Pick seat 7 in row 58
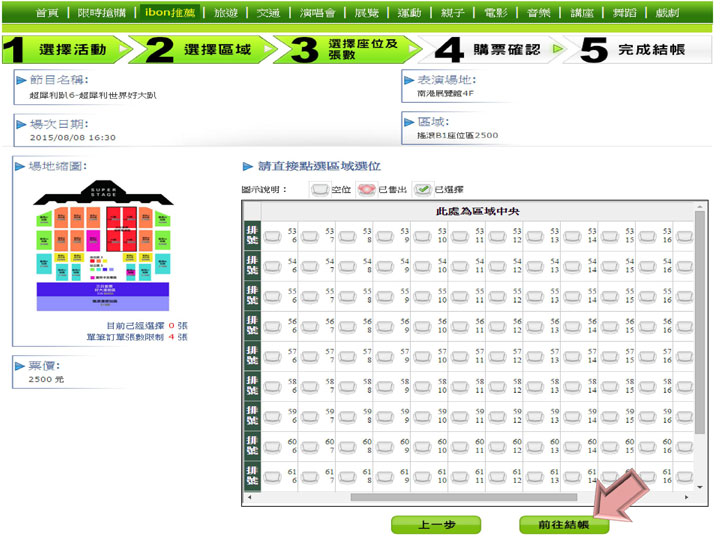This screenshot has height=540, width=720. pos(310,387)
